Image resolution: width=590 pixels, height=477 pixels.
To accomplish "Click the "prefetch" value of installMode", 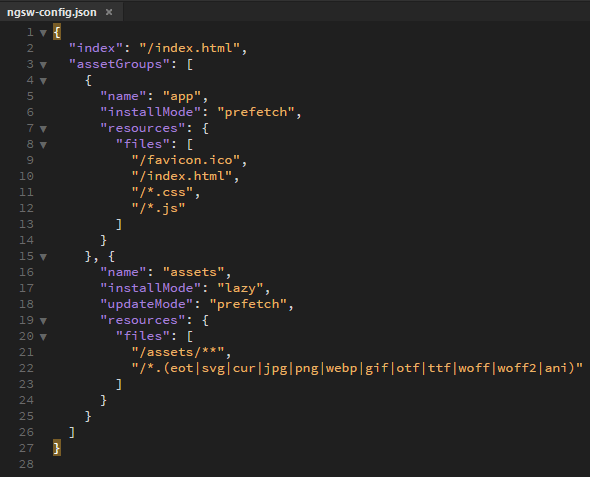I will click(255, 112).
